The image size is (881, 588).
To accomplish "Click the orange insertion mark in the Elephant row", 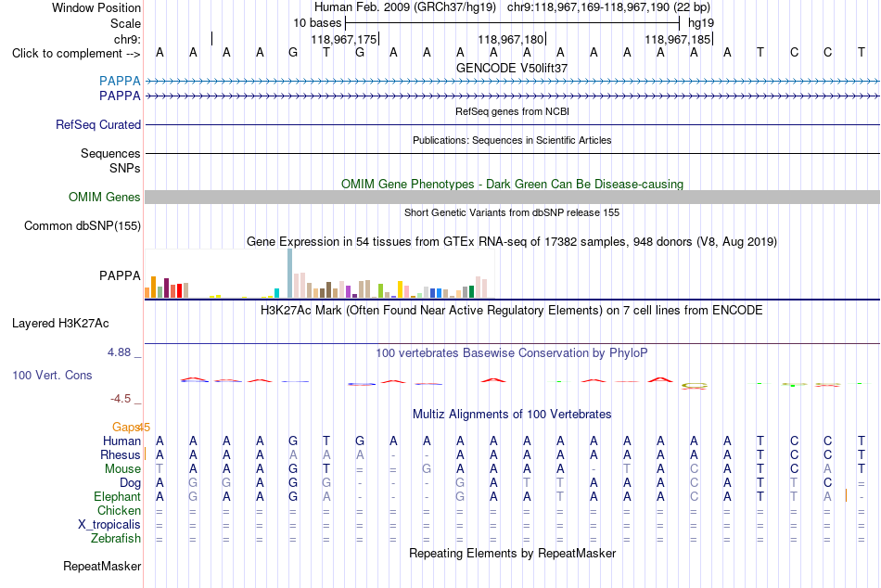I will coord(846,495).
